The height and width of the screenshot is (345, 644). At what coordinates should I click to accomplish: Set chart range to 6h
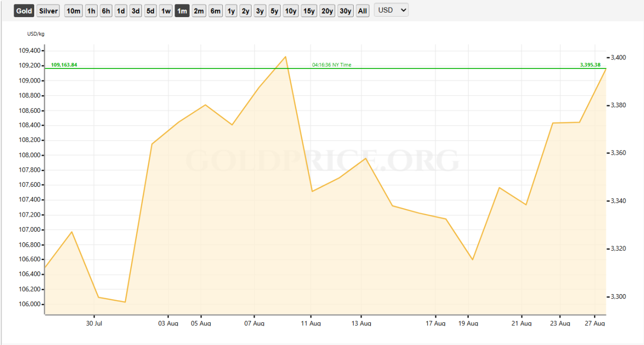(x=106, y=11)
